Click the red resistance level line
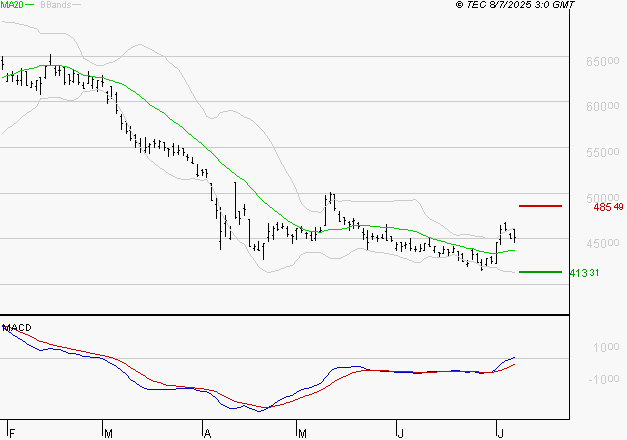Viewport: 627px width, 440px height. coord(540,206)
